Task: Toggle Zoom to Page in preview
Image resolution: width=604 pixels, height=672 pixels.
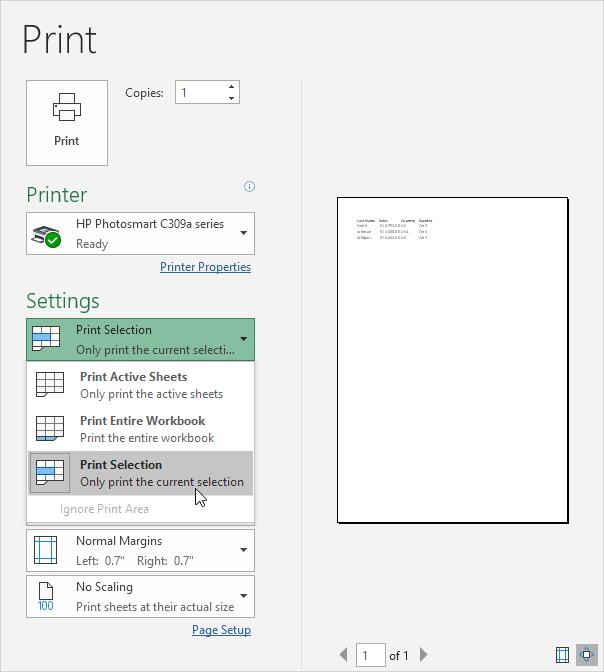Action: tap(585, 655)
